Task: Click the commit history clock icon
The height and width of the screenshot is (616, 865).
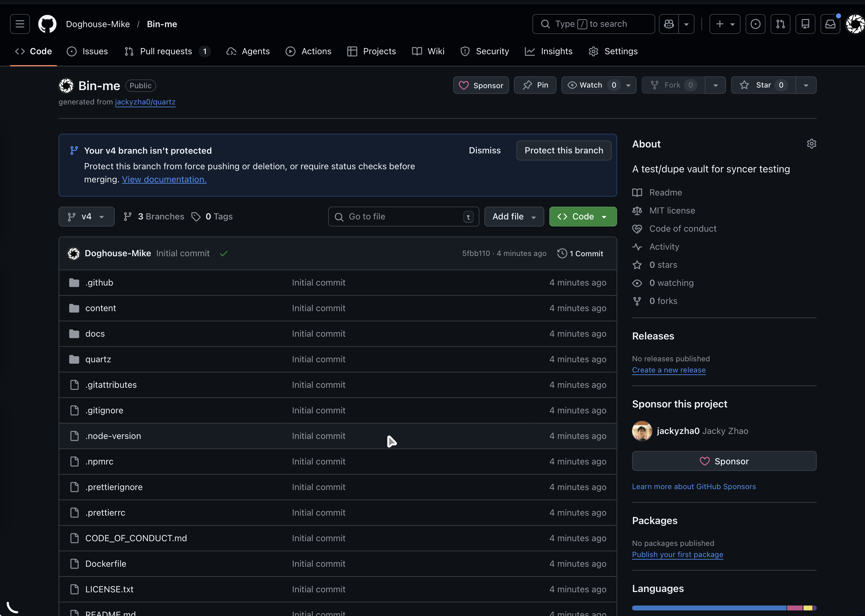Action: click(x=562, y=253)
